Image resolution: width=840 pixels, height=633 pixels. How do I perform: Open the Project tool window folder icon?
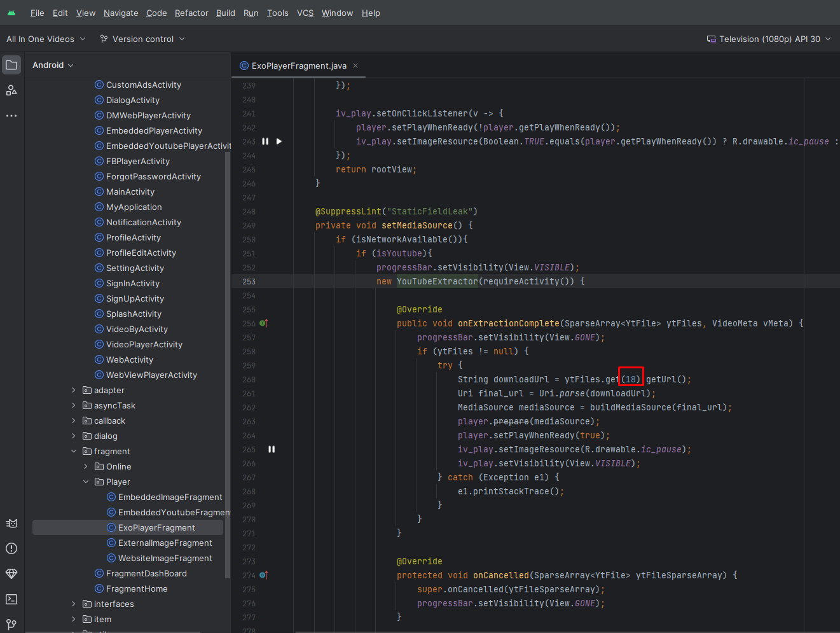point(11,65)
